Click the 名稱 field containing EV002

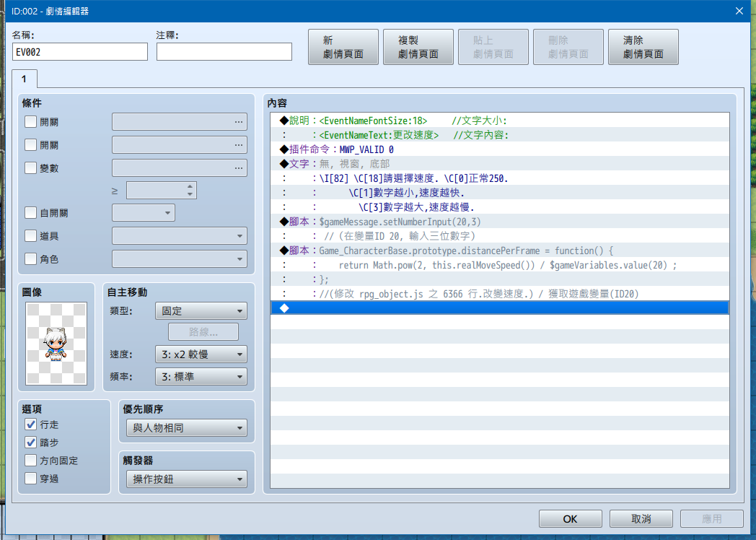pyautogui.click(x=80, y=52)
